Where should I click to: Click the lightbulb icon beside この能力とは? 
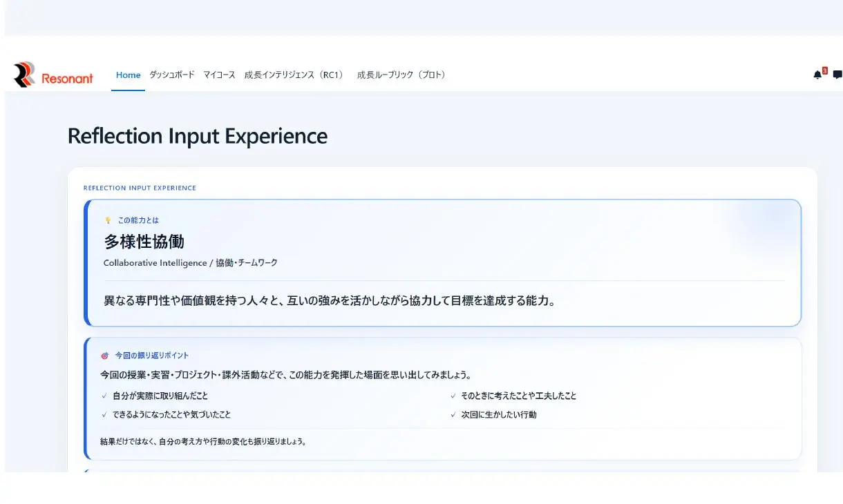point(108,220)
